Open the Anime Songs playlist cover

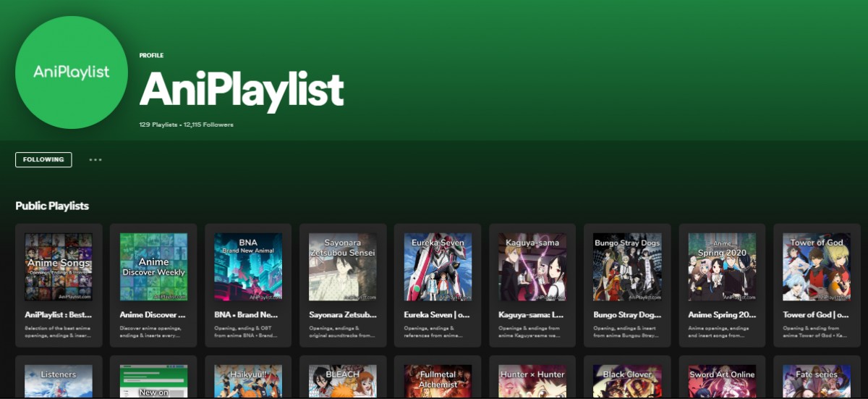click(59, 266)
